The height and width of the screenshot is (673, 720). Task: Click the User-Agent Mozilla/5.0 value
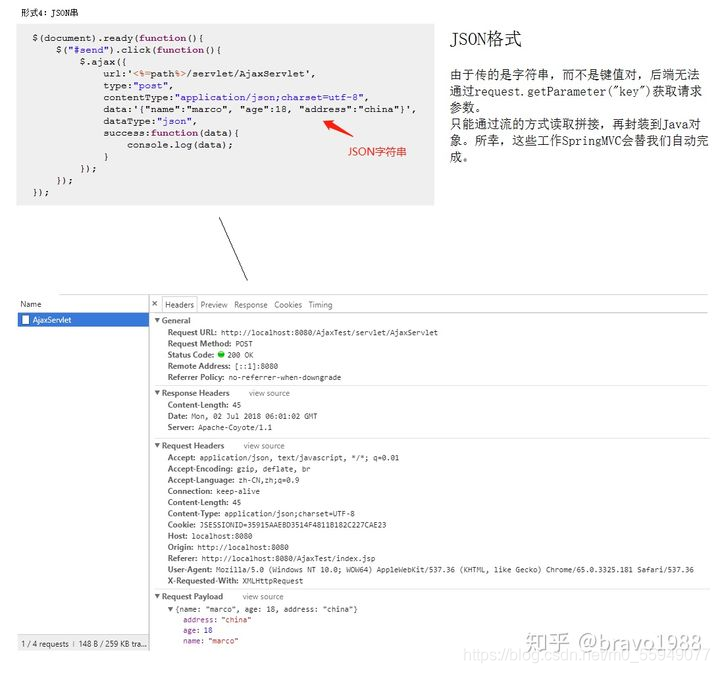pos(455,570)
